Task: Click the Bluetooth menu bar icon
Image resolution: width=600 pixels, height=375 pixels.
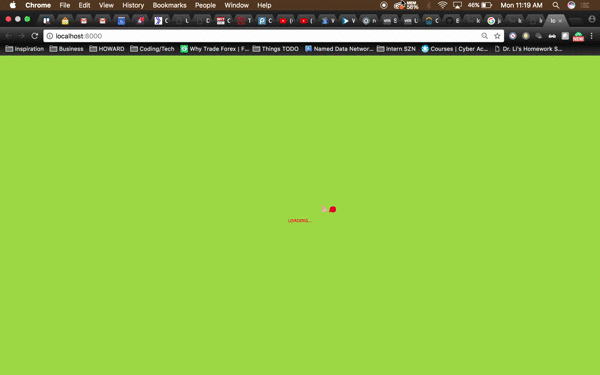Action: pyautogui.click(x=429, y=5)
